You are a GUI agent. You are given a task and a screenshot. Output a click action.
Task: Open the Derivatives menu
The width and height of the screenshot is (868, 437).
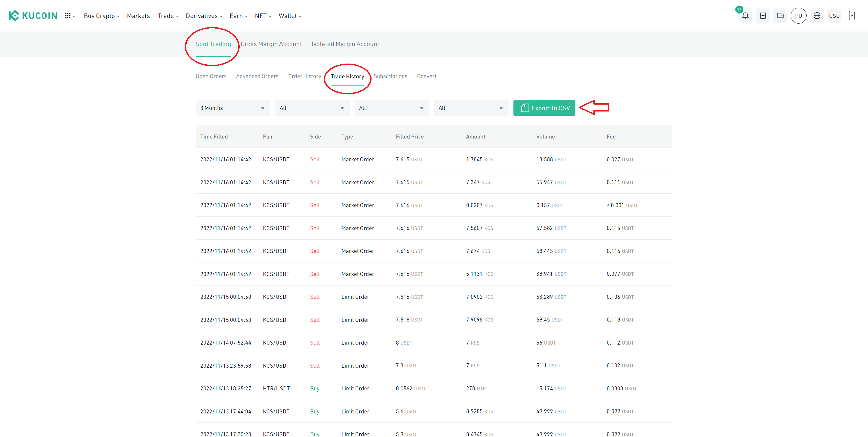pyautogui.click(x=204, y=16)
